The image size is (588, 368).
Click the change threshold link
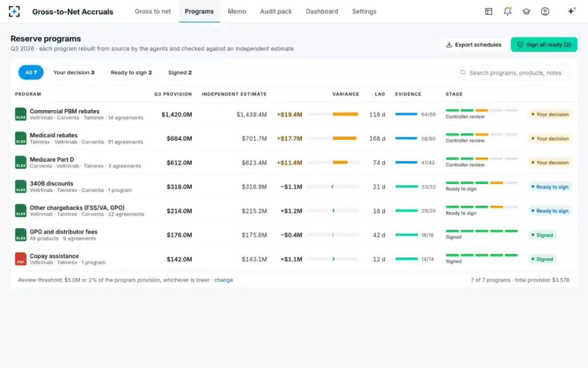[223, 280]
